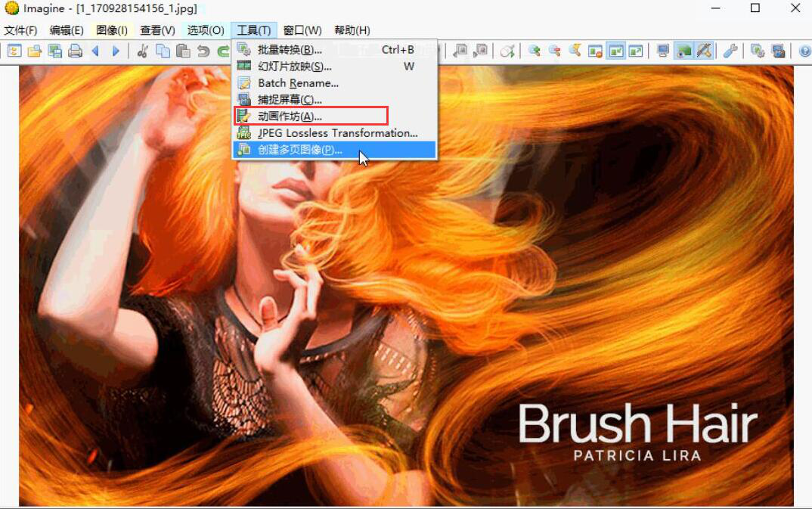Click the green Redo arrow icon

pyautogui.click(x=223, y=51)
